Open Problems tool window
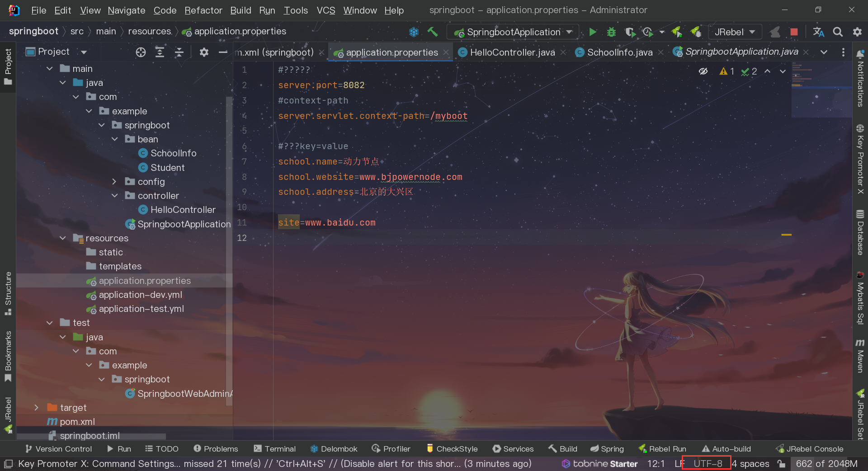The image size is (868, 471). coord(216,449)
